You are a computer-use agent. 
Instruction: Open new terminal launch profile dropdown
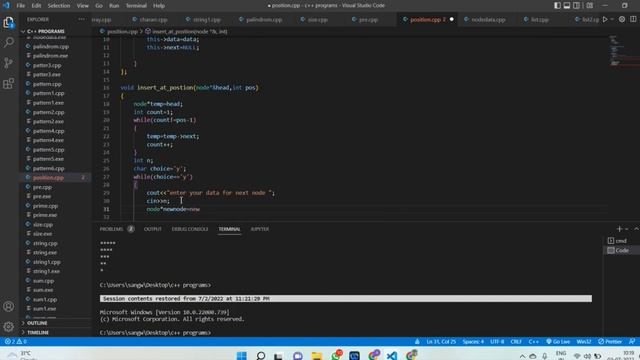(627, 229)
